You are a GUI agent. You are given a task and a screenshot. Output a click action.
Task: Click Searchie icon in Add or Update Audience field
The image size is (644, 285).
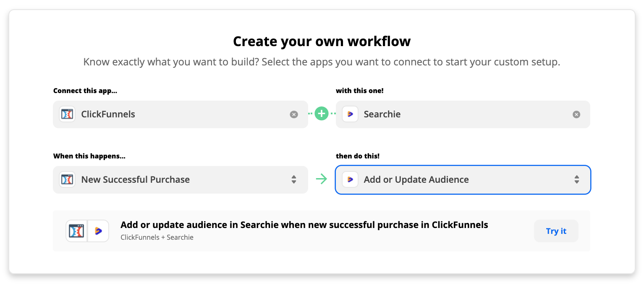350,179
